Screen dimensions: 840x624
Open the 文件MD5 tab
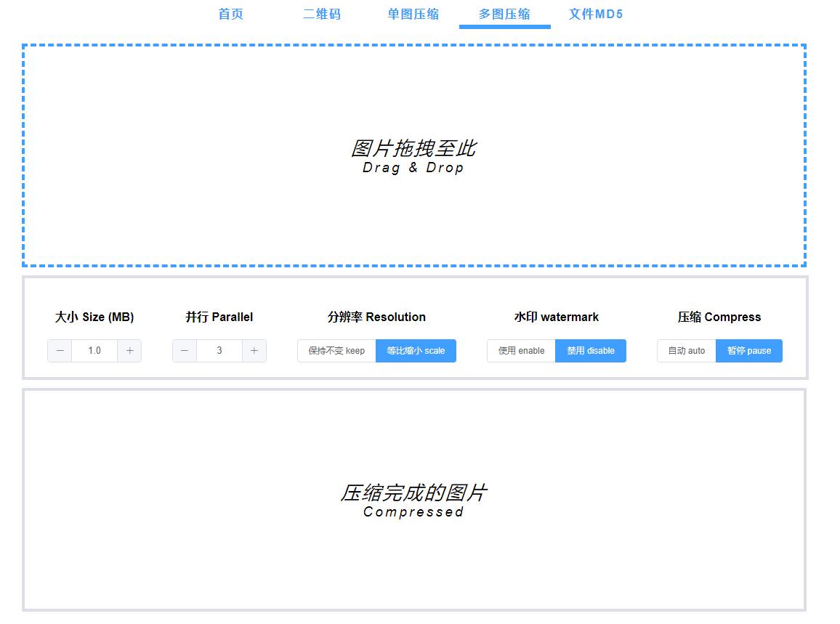(x=596, y=14)
